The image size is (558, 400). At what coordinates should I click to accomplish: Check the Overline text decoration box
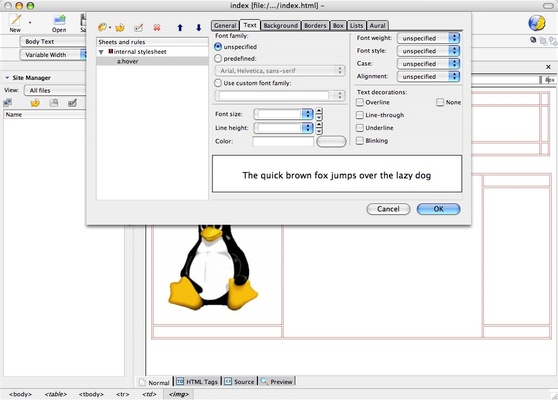[360, 102]
